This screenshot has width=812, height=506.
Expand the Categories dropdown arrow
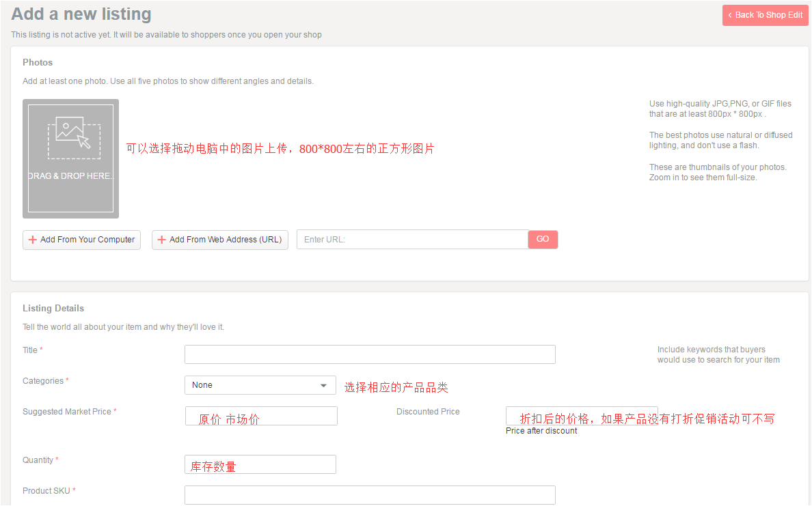[323, 385]
